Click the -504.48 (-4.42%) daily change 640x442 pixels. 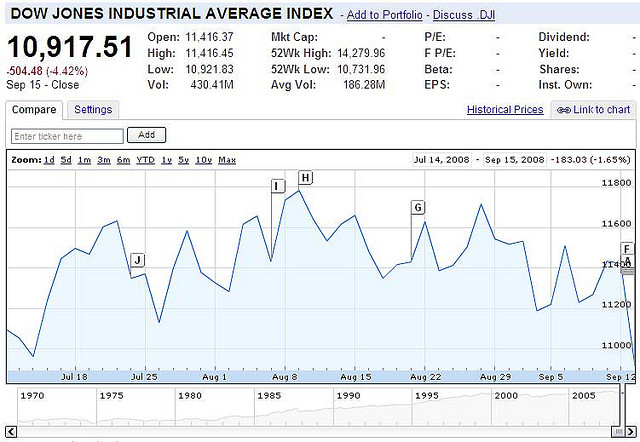pos(47,71)
